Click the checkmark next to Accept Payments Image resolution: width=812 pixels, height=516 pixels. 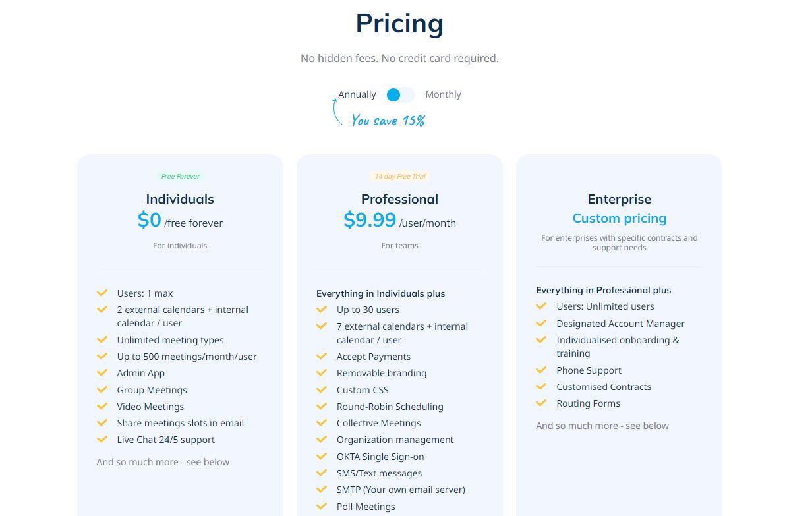pyautogui.click(x=322, y=357)
